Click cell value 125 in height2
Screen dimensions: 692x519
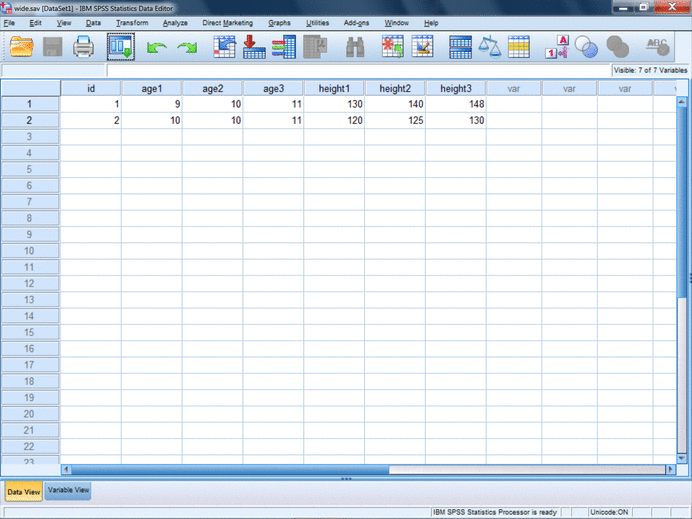coord(395,120)
